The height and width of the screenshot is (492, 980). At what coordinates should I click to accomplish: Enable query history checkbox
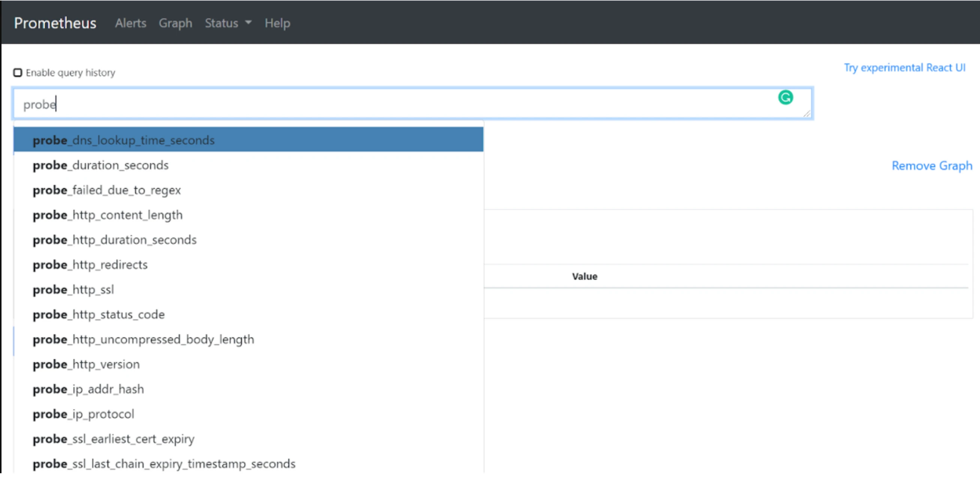pyautogui.click(x=18, y=73)
